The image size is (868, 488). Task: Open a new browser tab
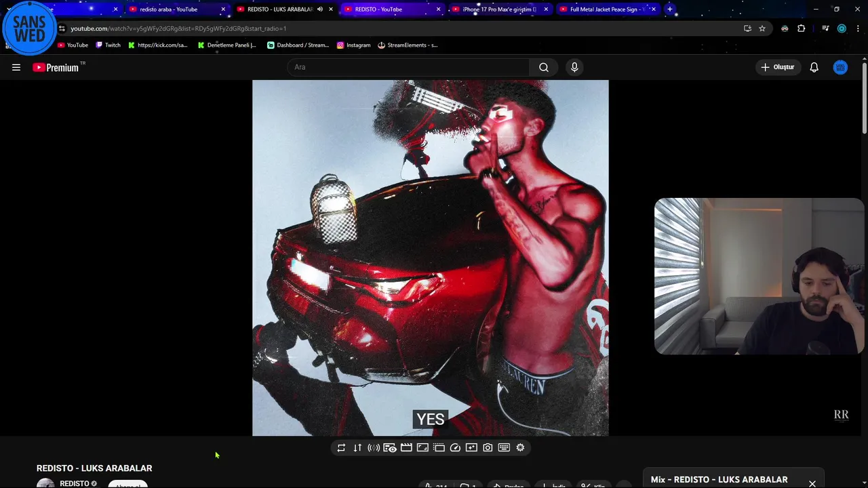coord(669,9)
